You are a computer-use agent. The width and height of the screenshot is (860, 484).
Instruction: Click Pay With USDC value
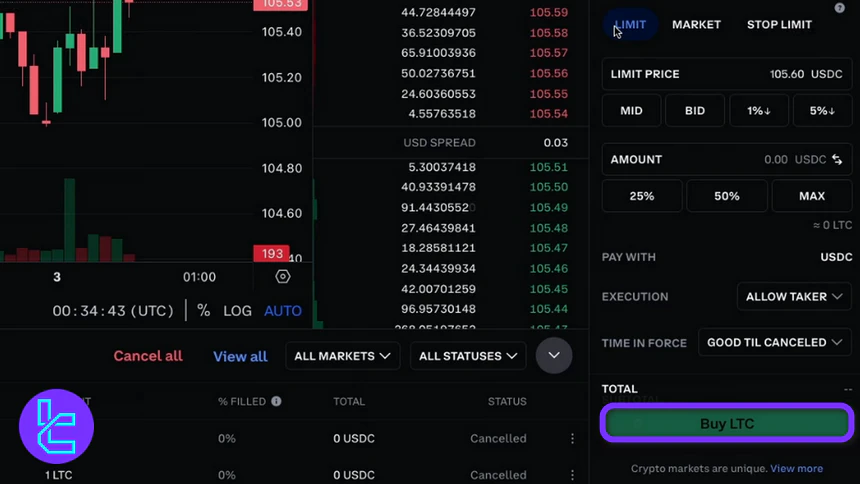click(x=836, y=257)
